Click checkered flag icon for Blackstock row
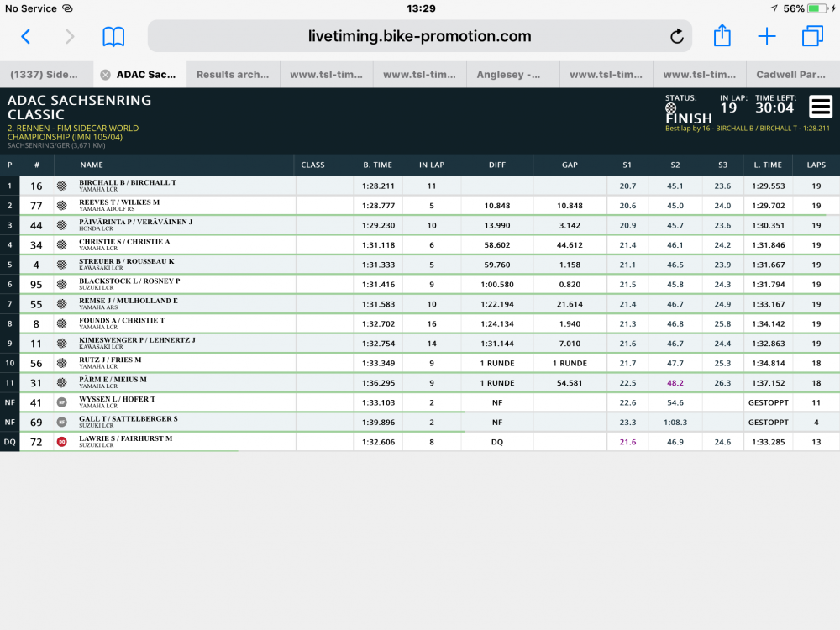 pyautogui.click(x=62, y=285)
